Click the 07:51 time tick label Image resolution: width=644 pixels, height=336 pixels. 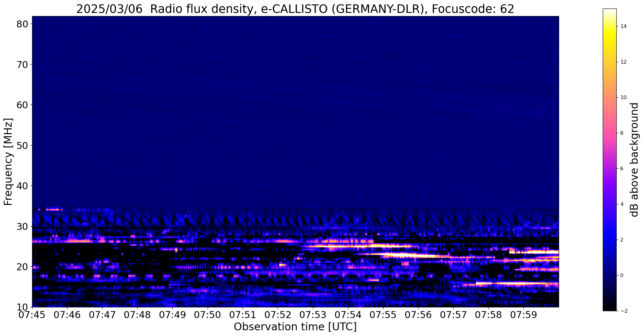[x=243, y=315]
